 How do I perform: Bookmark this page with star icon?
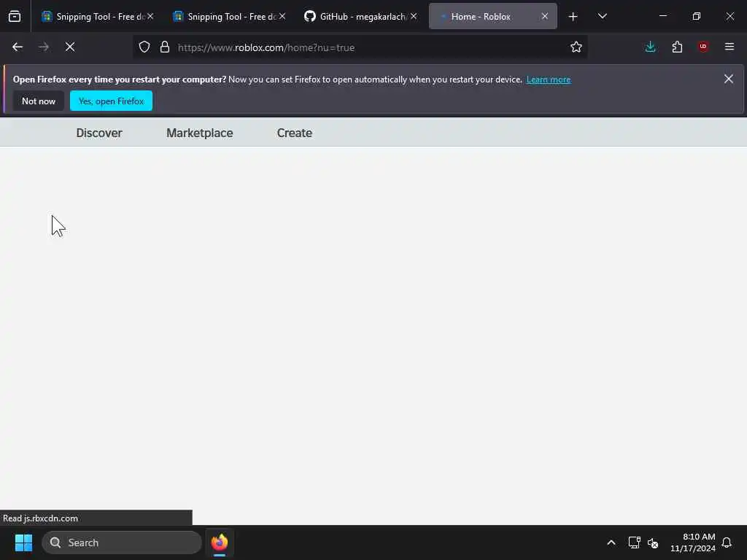click(576, 47)
